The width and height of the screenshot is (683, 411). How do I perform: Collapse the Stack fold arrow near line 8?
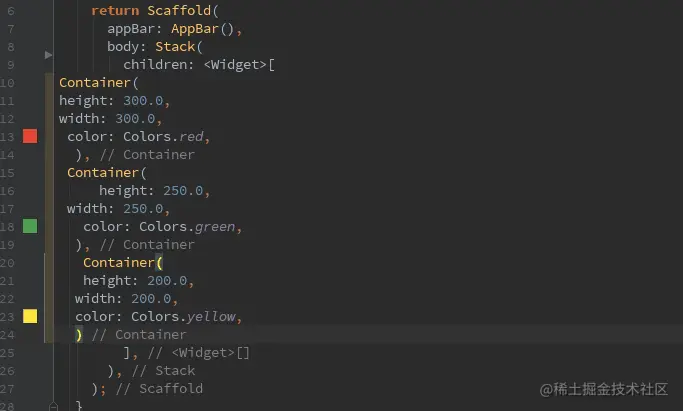(x=48, y=55)
